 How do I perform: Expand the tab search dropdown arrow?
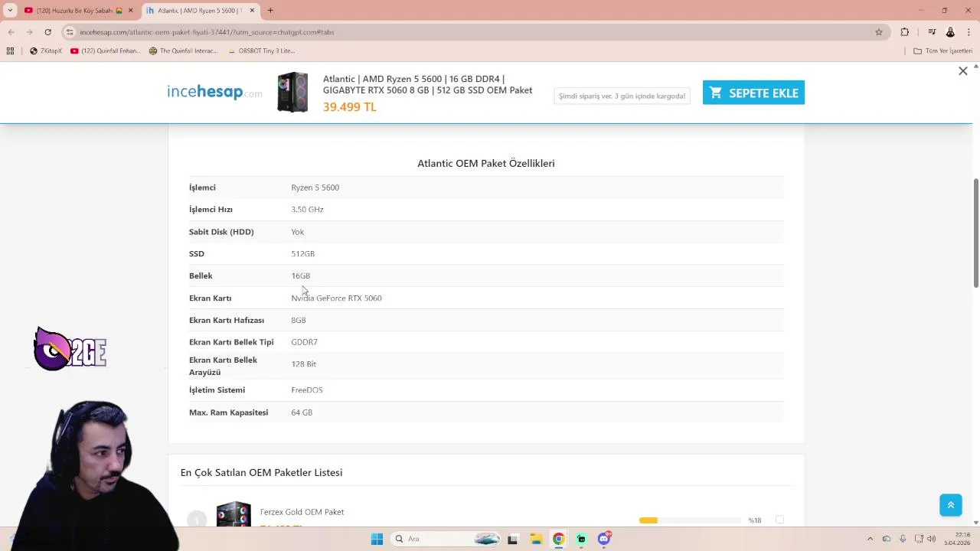[10, 11]
